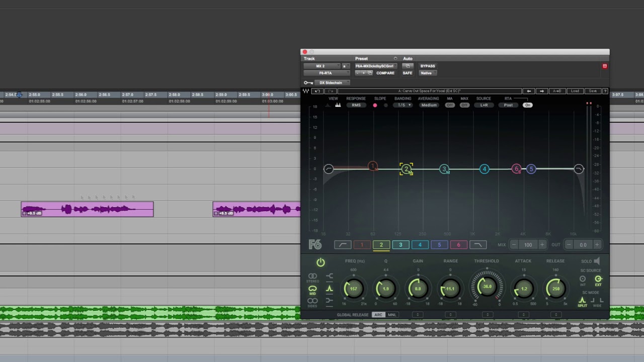Click the Load preset button
The width and height of the screenshot is (644, 362).
pyautogui.click(x=575, y=91)
